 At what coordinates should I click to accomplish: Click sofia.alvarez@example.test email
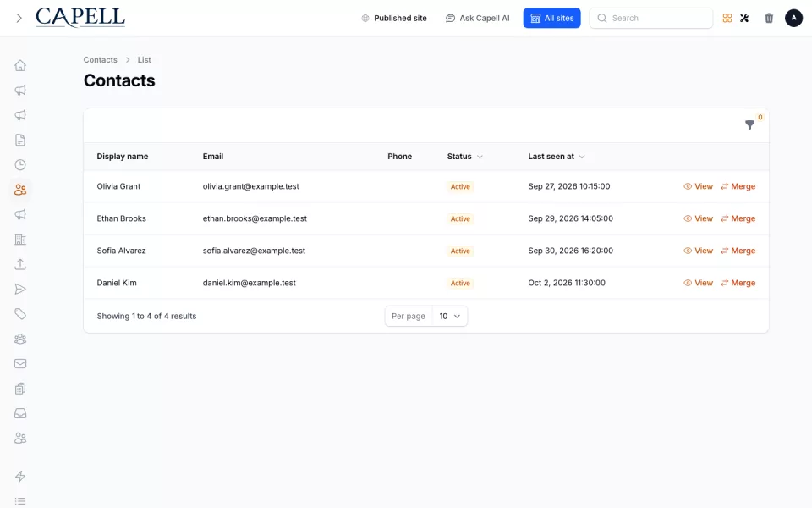pos(254,251)
